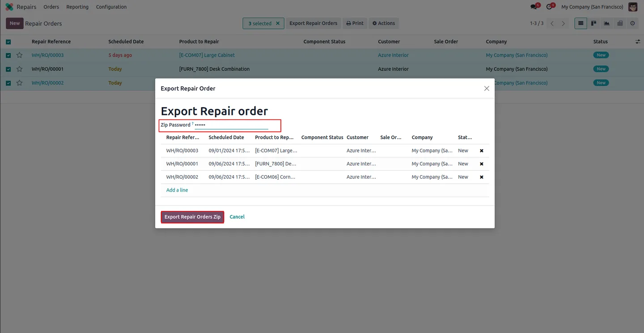Viewport: 644px width, 333px height.
Task: Open the Configuration menu
Action: click(x=111, y=7)
